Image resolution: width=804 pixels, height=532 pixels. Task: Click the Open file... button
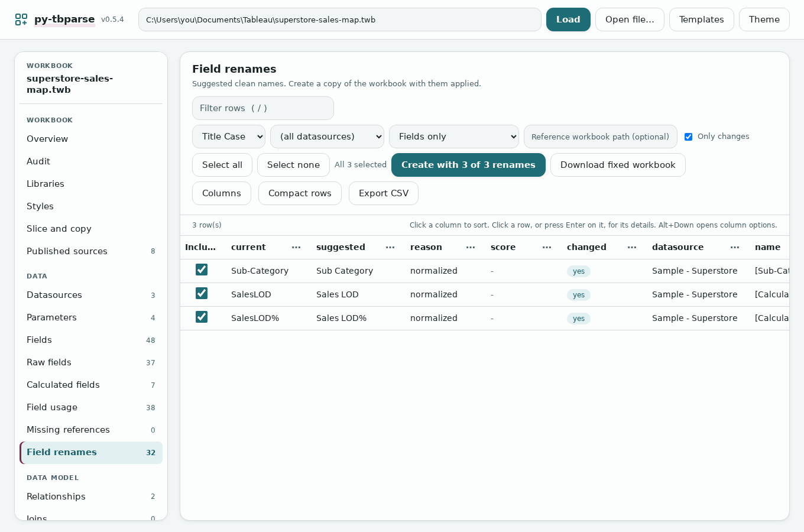coord(630,20)
